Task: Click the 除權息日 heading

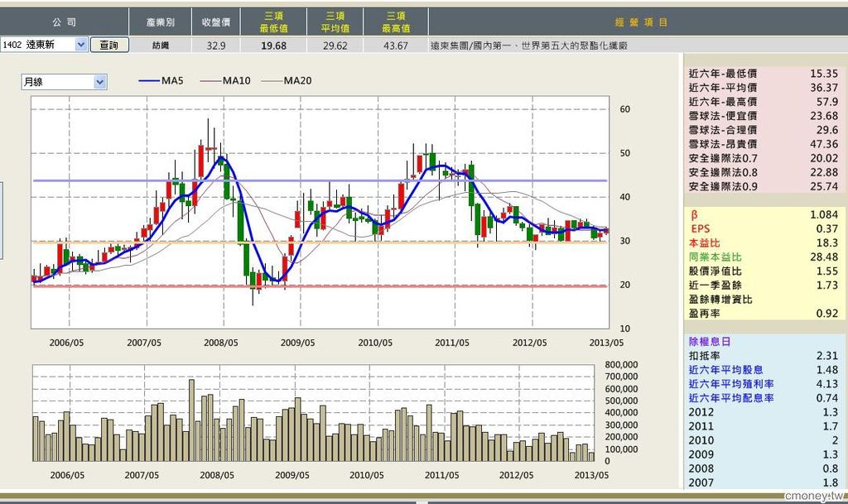Action: click(710, 342)
